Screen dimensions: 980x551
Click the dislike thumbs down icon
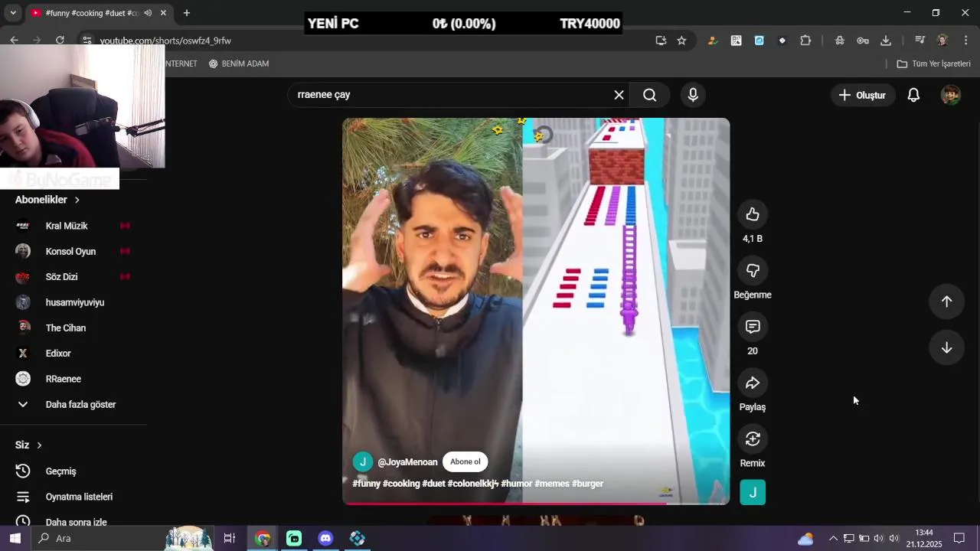coord(753,270)
